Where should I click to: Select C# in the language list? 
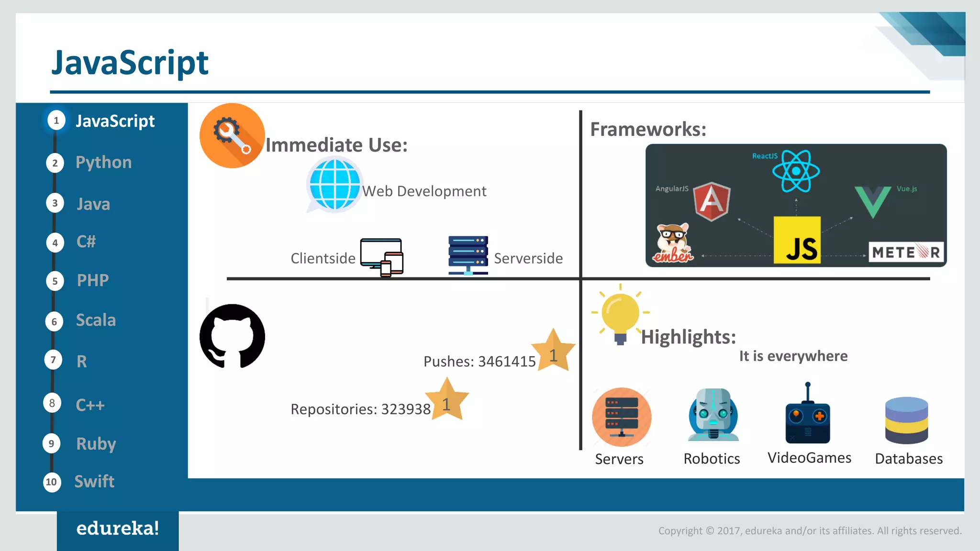(x=86, y=242)
